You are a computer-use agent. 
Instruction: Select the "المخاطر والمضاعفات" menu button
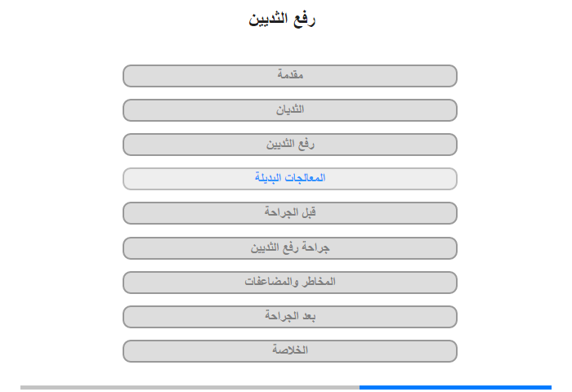(x=290, y=283)
